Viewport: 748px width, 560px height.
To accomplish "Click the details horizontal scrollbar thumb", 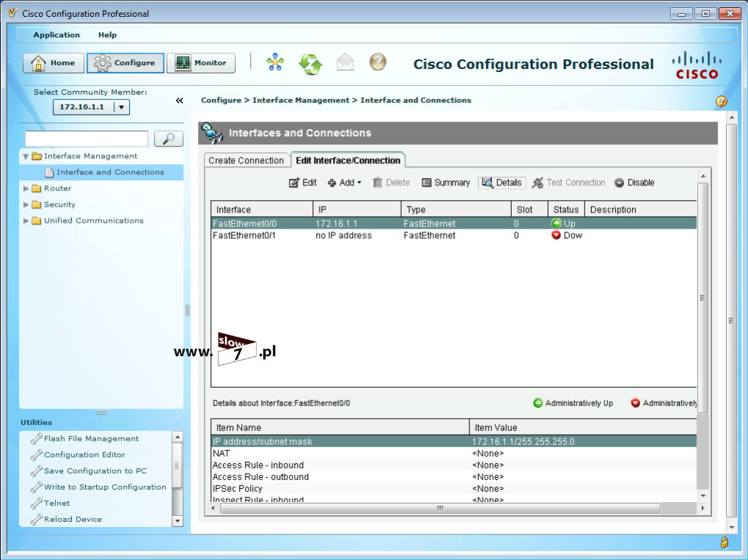I will click(x=440, y=509).
